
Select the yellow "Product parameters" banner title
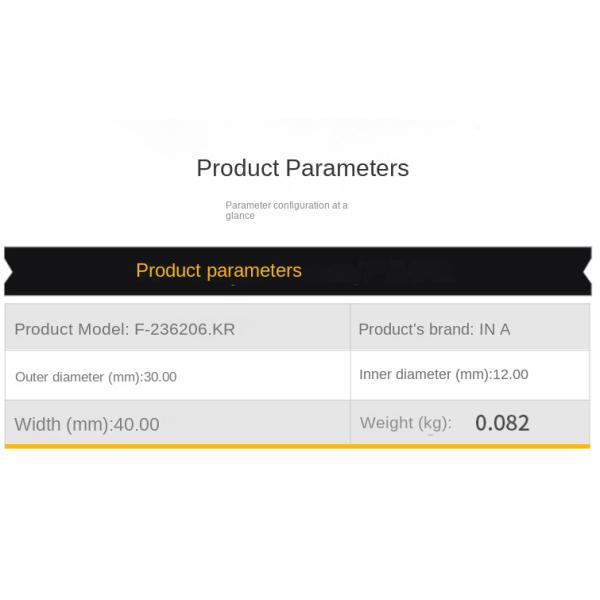[x=218, y=271]
